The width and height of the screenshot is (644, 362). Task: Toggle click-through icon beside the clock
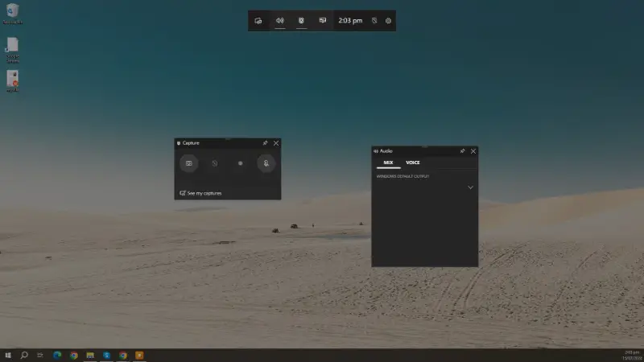(374, 20)
